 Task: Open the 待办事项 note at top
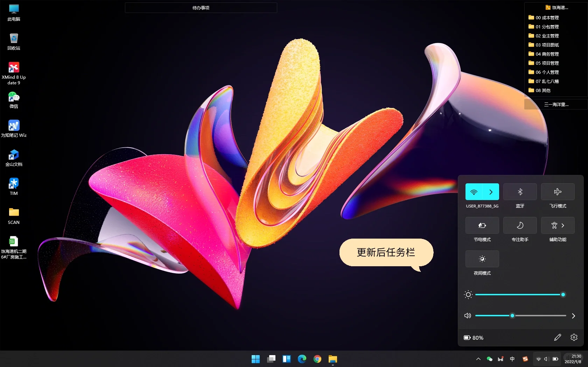click(201, 7)
